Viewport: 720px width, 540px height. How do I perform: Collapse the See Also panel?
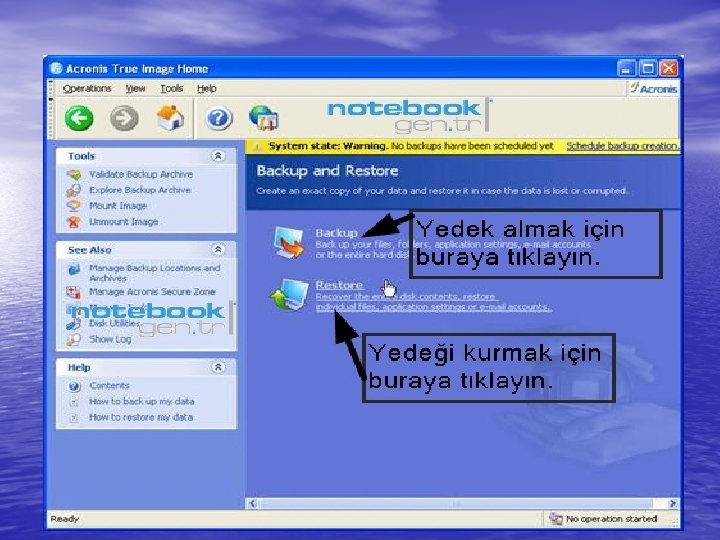(x=218, y=250)
